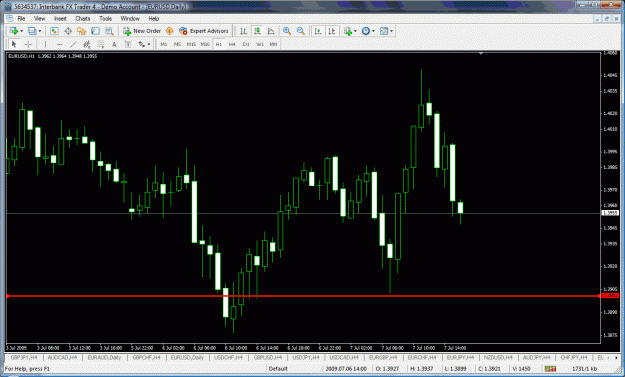Select the Equidistant Channel tool
The width and height of the screenshot is (625, 377).
[x=86, y=44]
